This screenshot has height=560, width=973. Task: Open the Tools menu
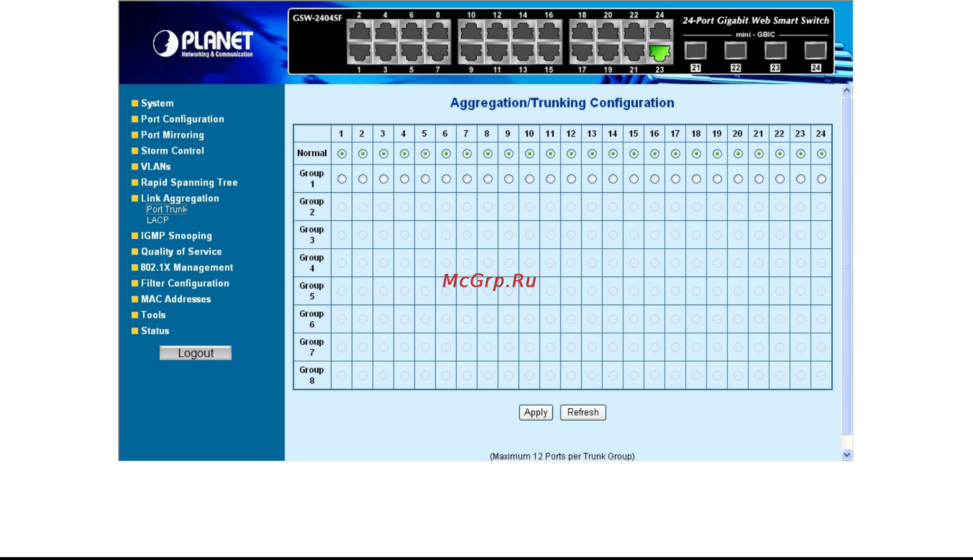tap(153, 315)
